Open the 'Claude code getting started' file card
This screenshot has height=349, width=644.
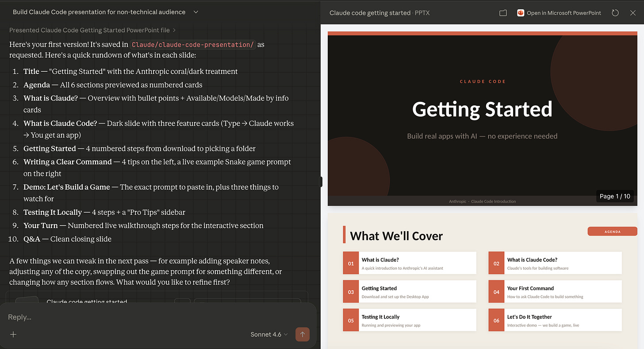coord(158,298)
